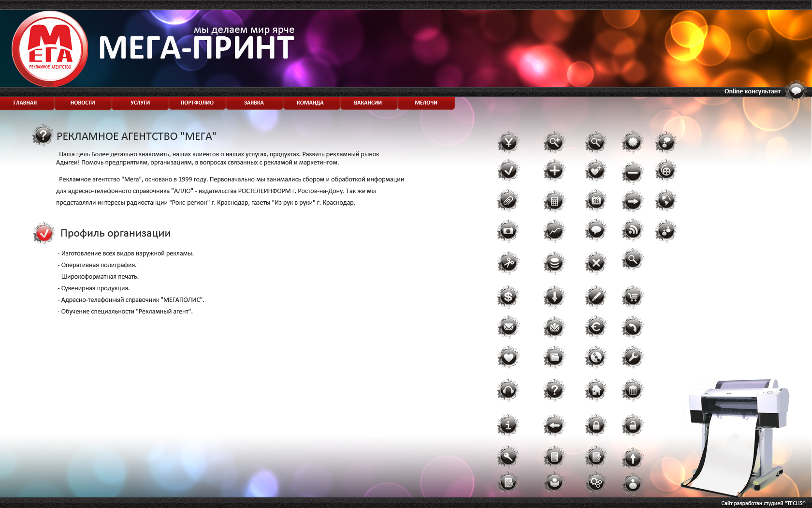Click the home icon
This screenshot has width=812, height=508.
pos(596,389)
